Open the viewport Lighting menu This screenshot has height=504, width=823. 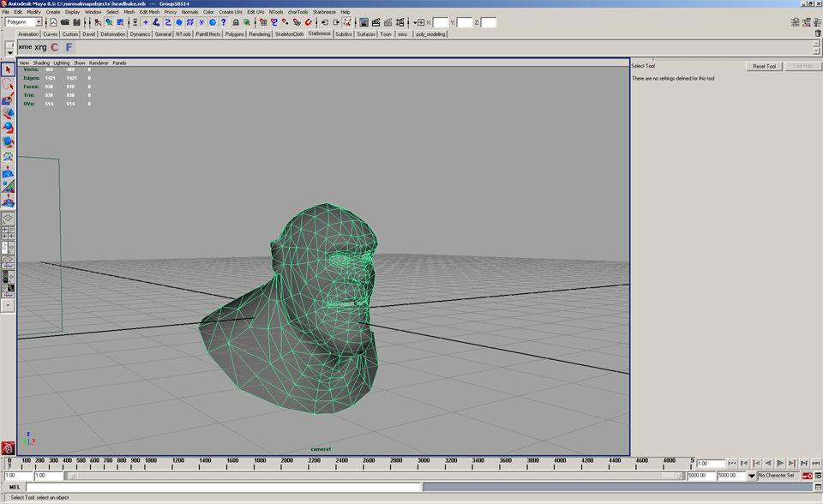point(62,63)
